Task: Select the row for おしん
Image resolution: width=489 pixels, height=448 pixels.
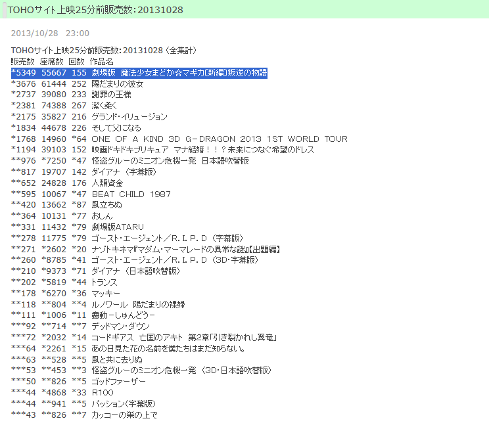Action: (x=62, y=215)
